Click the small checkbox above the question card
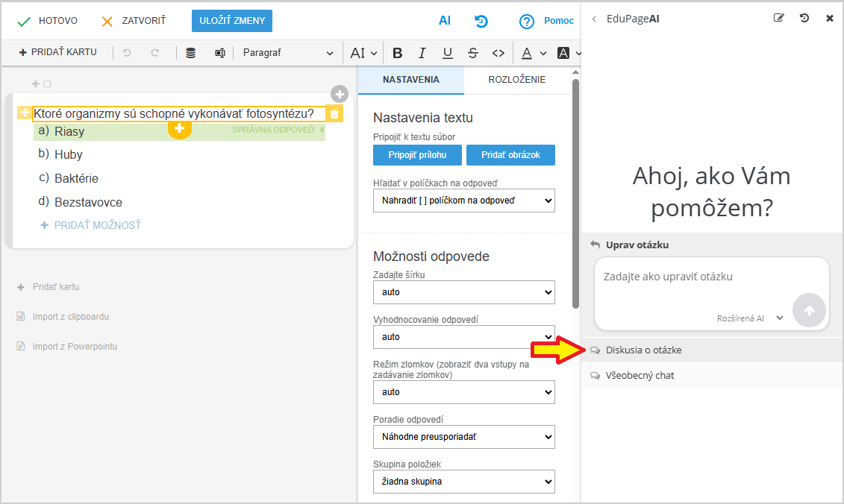The height and width of the screenshot is (504, 844). [x=47, y=84]
